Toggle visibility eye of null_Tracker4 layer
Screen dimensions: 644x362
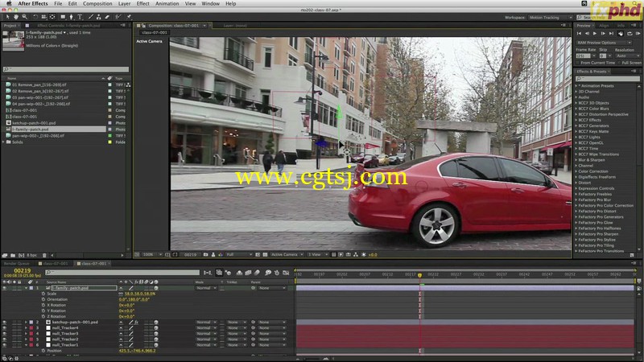coord(5,328)
